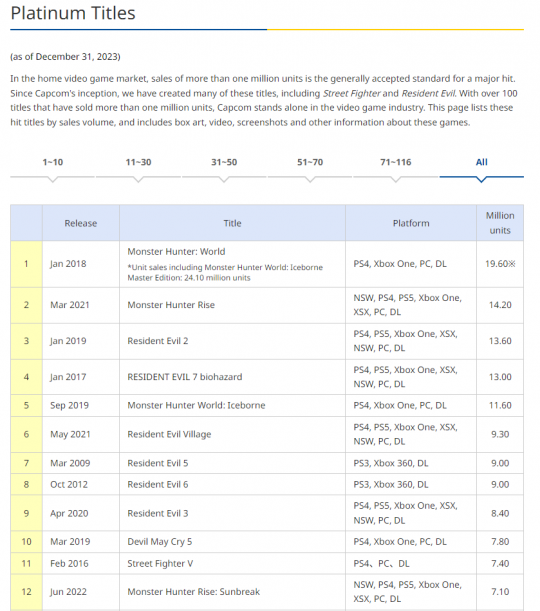Click the Monster Hunter: World title
The width and height of the screenshot is (540, 611).
click(x=176, y=252)
